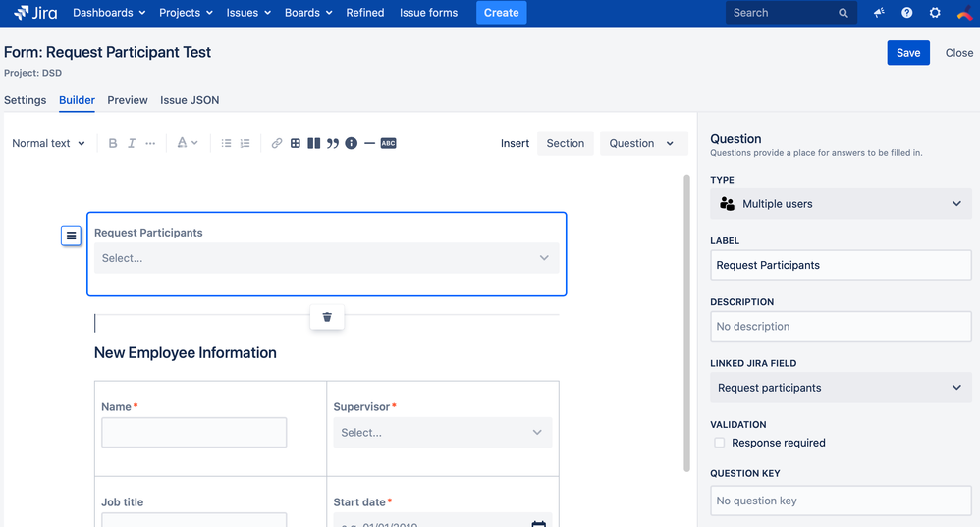Open the Request Participants select dropdown
Screen dimensions: 980x527
pos(326,258)
